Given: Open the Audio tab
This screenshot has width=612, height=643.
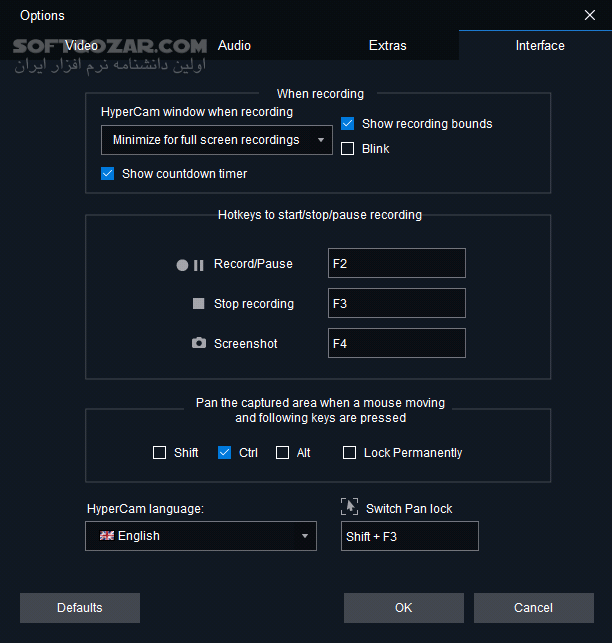Looking at the screenshot, I should tap(234, 45).
